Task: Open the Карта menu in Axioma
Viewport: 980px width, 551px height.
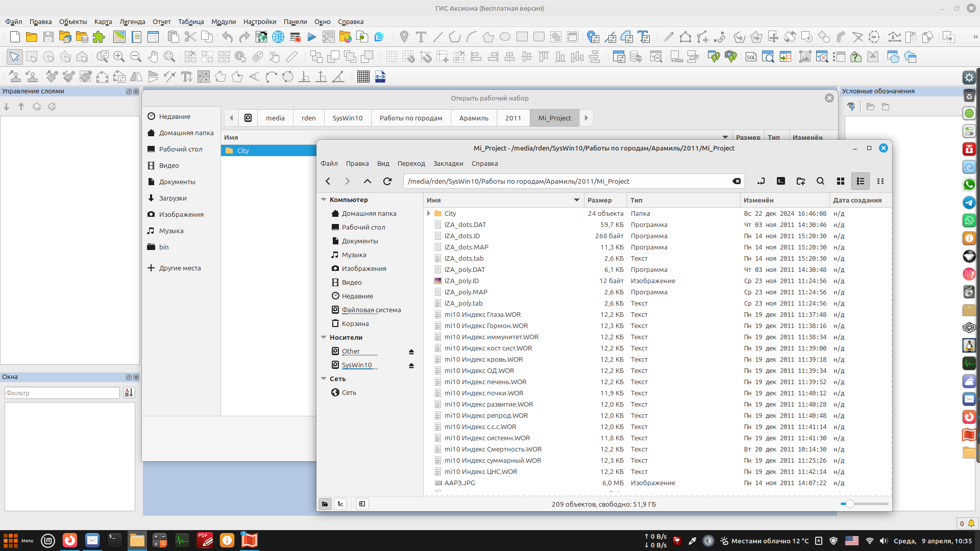Action: (103, 21)
